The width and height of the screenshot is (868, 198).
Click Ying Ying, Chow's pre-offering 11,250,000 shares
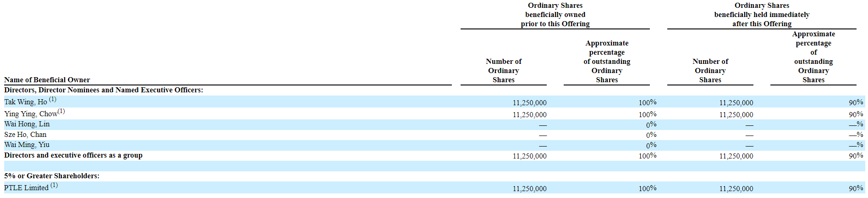pyautogui.click(x=529, y=115)
